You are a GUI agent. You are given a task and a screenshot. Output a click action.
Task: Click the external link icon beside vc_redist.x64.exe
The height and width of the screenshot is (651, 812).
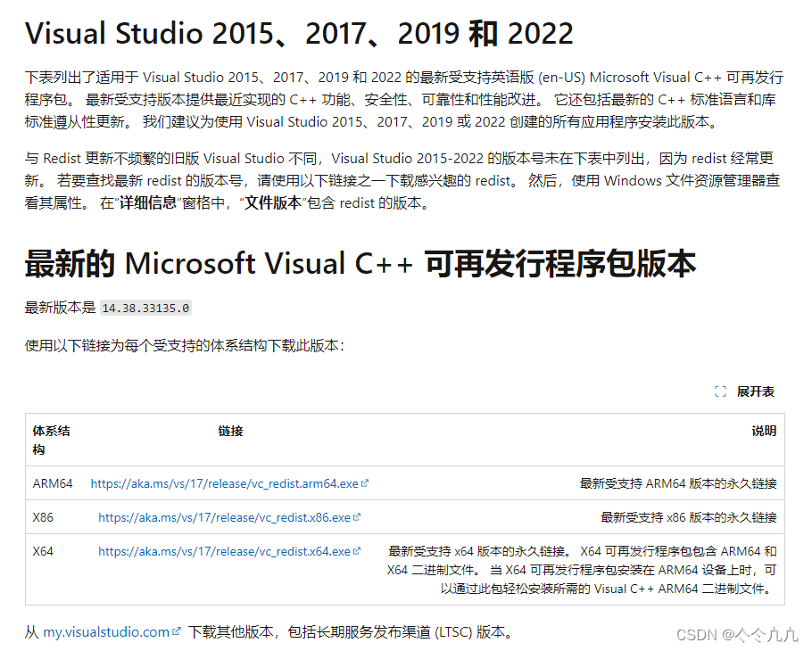tap(357, 551)
